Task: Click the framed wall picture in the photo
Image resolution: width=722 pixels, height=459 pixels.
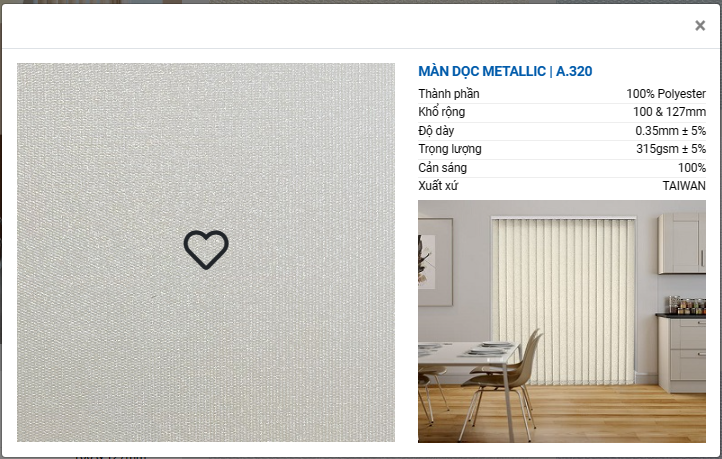Action: [x=435, y=262]
